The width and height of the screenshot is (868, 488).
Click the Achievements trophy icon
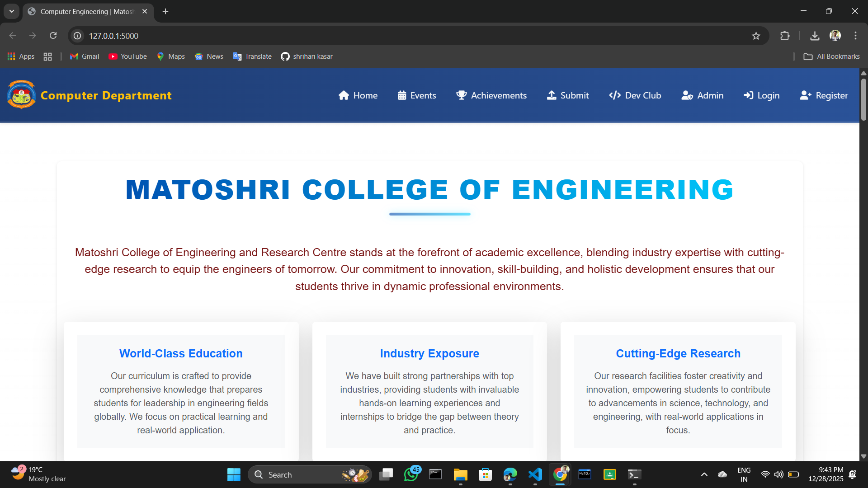(x=462, y=95)
